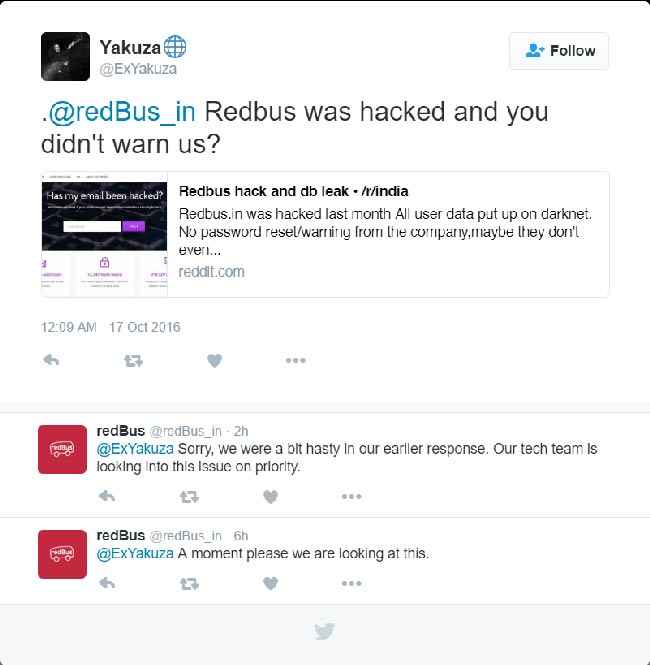This screenshot has width=650, height=665.
Task: Open more options on redBus 6h tweet
Action: tap(352, 584)
